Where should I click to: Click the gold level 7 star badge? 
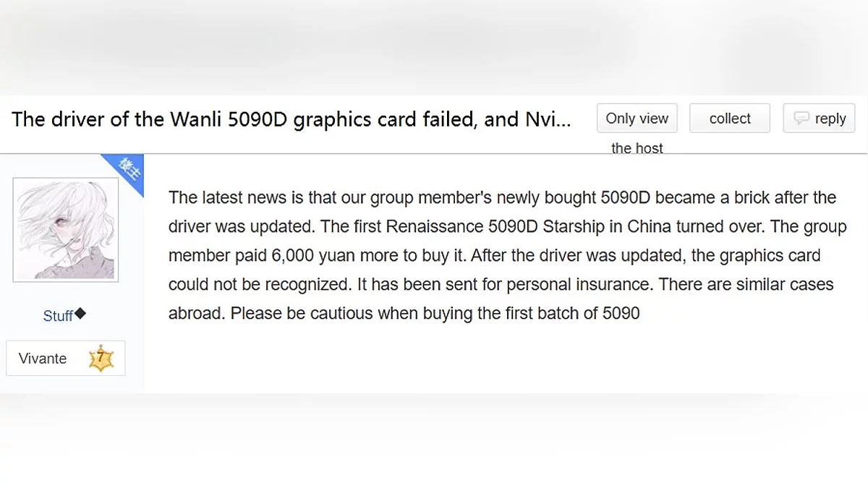click(101, 358)
